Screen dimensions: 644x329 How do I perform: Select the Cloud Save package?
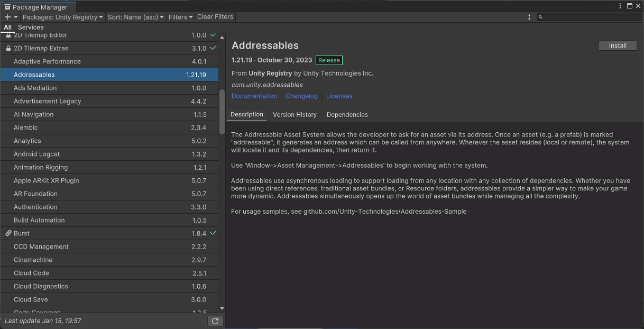(x=109, y=299)
